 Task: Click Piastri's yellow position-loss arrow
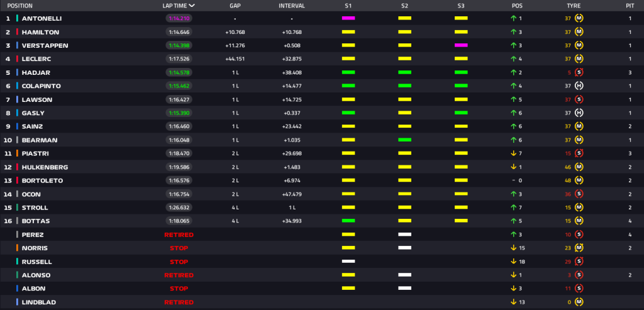(x=513, y=153)
